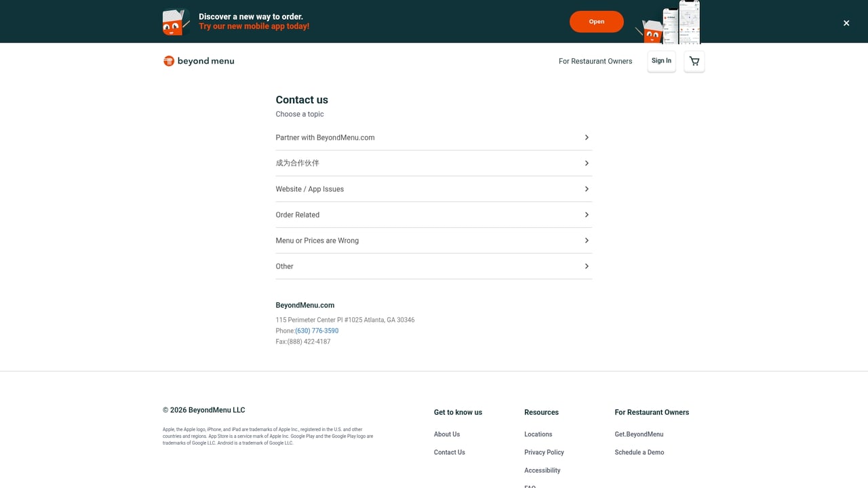Dismiss the mobile app banner

pos(846,22)
